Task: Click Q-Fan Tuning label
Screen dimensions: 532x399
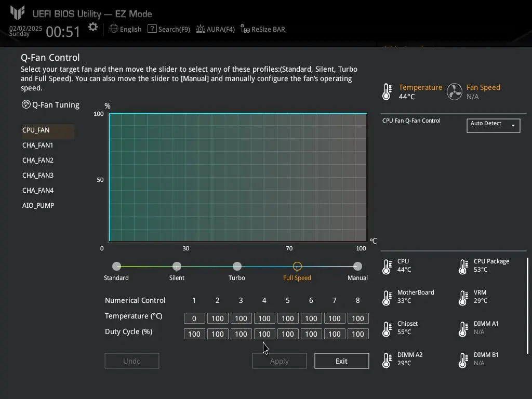Action: tap(56, 105)
